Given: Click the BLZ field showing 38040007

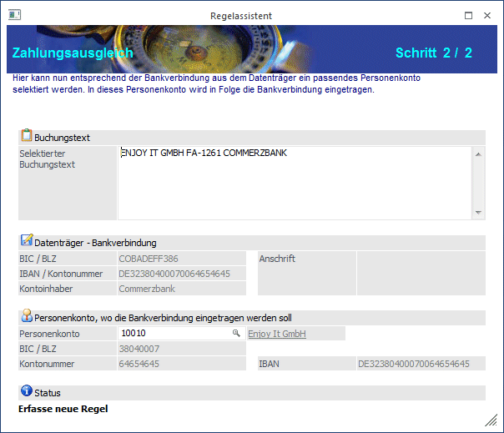Looking at the screenshot, I should 181,349.
